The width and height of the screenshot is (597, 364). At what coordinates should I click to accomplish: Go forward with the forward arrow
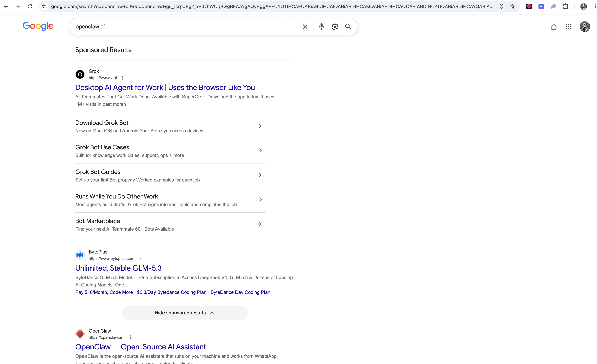[18, 7]
